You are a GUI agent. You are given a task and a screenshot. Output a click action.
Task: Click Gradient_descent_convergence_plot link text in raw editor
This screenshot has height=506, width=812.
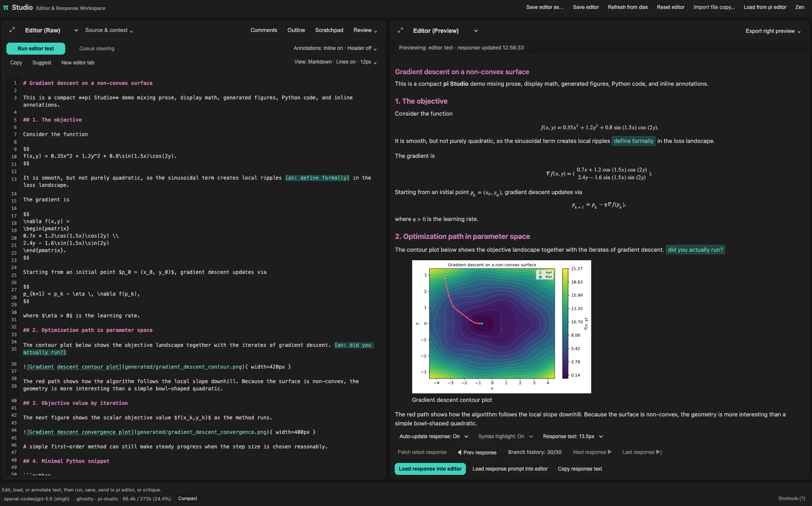[x=80, y=432]
